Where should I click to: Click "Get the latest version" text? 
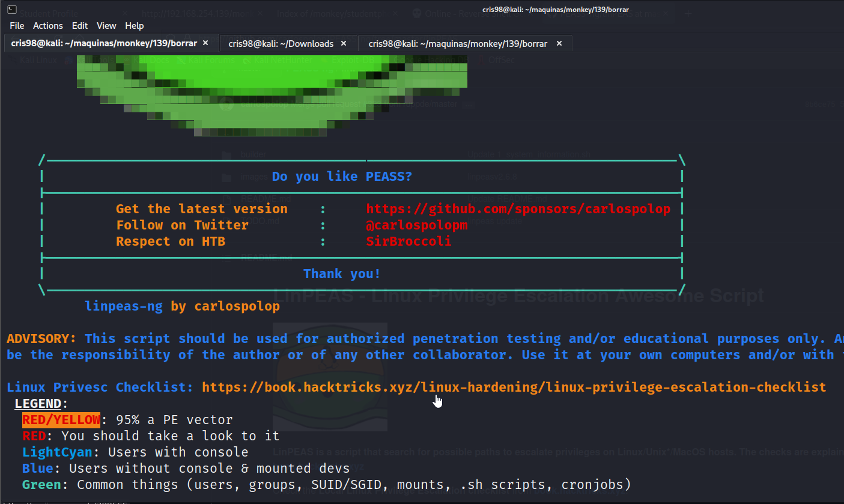202,209
